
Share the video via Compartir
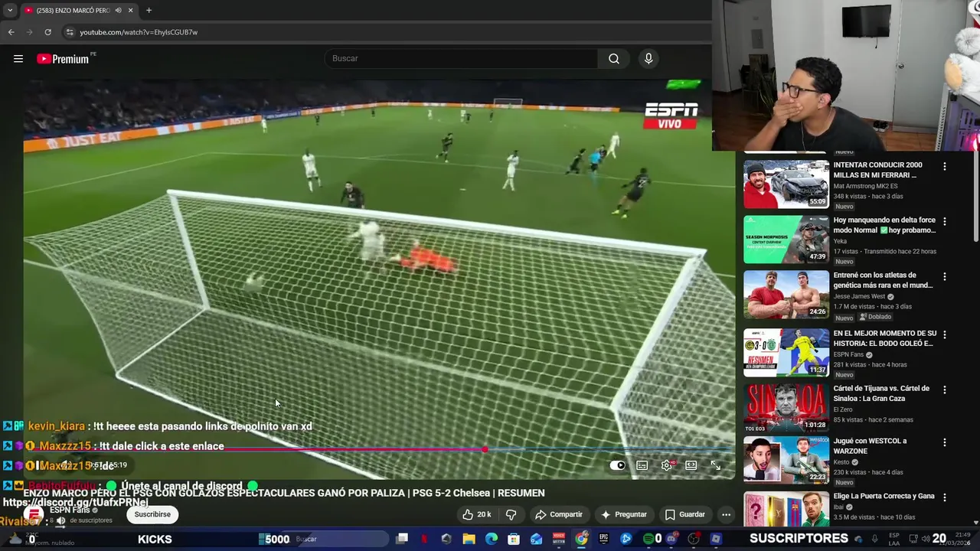pos(559,514)
